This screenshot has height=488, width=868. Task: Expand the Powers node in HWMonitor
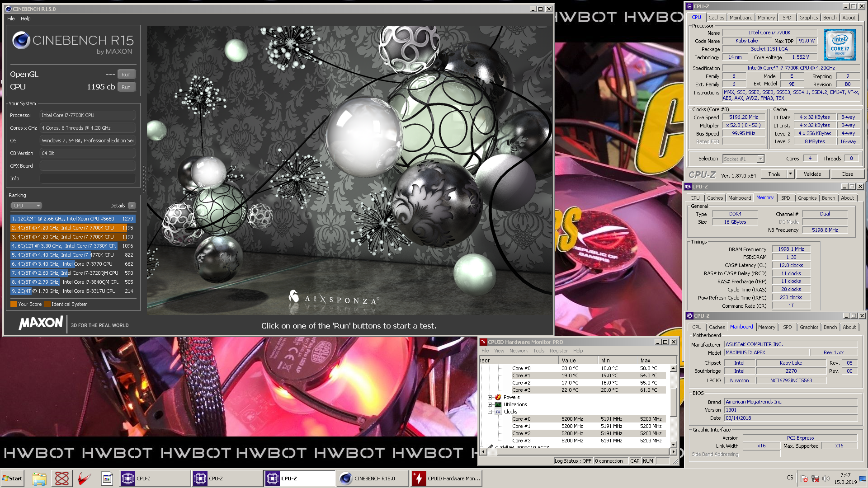click(x=490, y=398)
